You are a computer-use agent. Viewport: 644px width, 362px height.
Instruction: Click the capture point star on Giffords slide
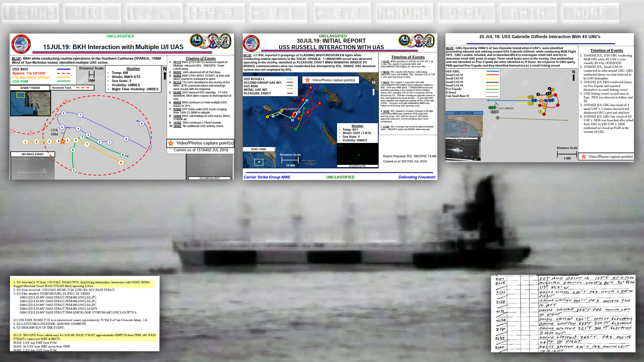pos(584,156)
